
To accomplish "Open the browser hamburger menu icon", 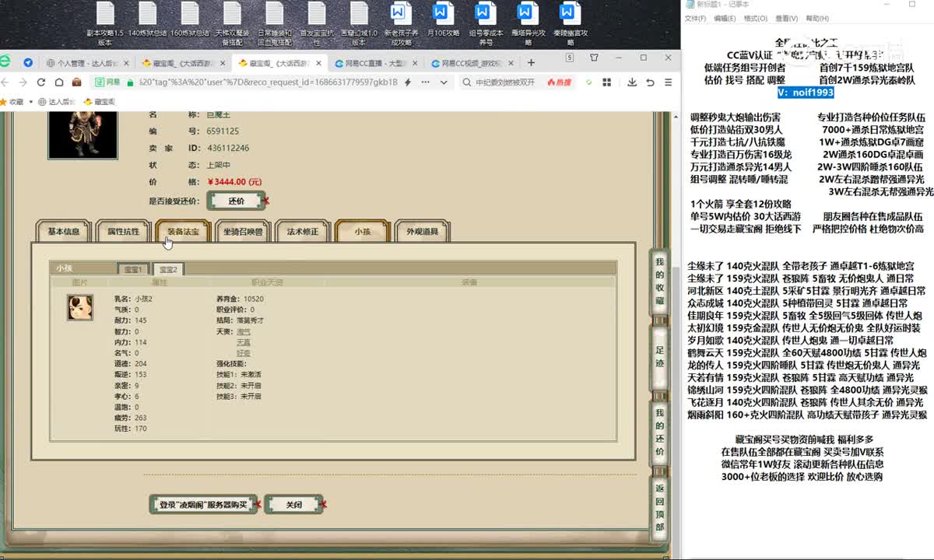I will [667, 82].
